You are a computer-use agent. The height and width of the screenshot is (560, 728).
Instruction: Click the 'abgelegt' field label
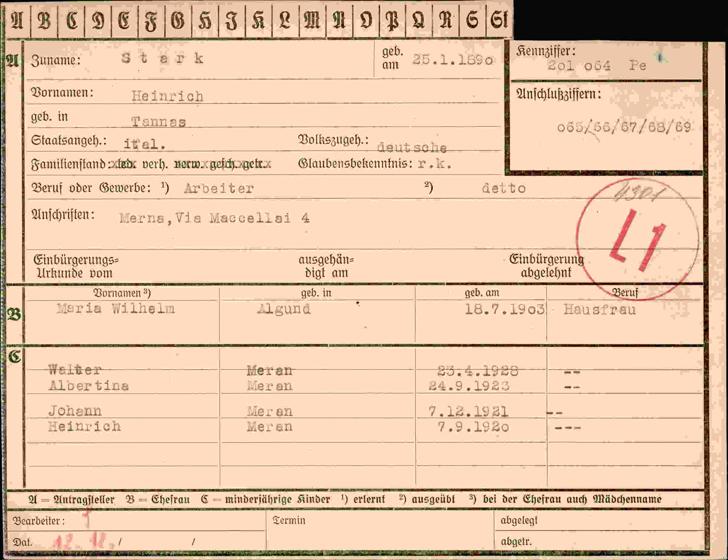coord(519,520)
